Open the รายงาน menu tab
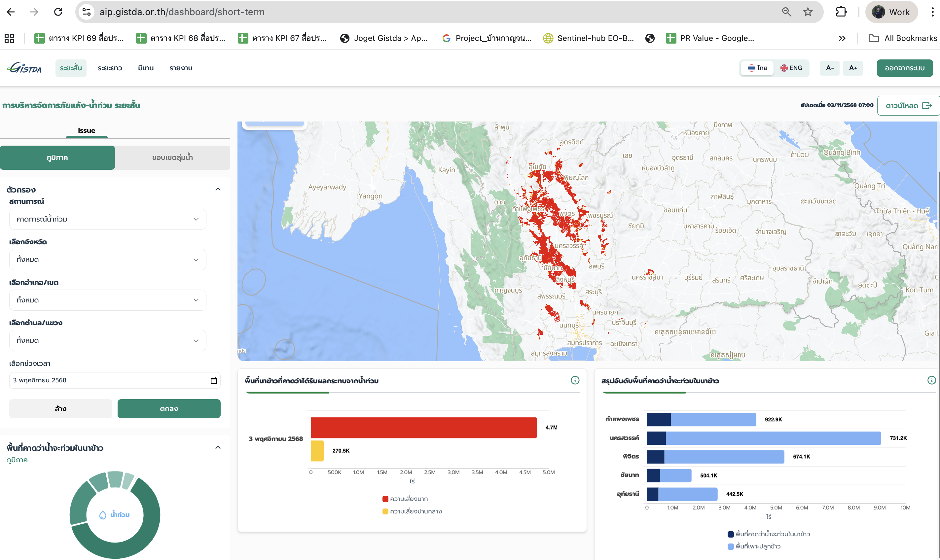This screenshot has height=560, width=940. coord(181,68)
